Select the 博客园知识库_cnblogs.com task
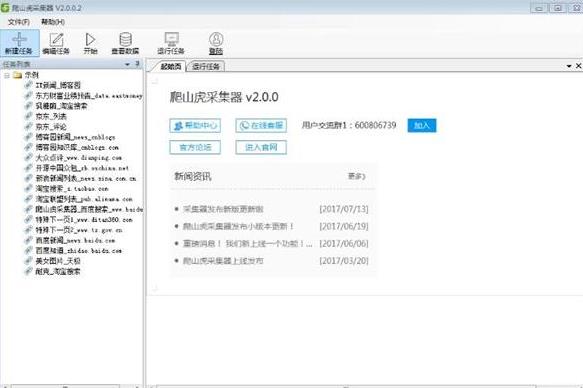The image size is (583, 388). point(77,147)
